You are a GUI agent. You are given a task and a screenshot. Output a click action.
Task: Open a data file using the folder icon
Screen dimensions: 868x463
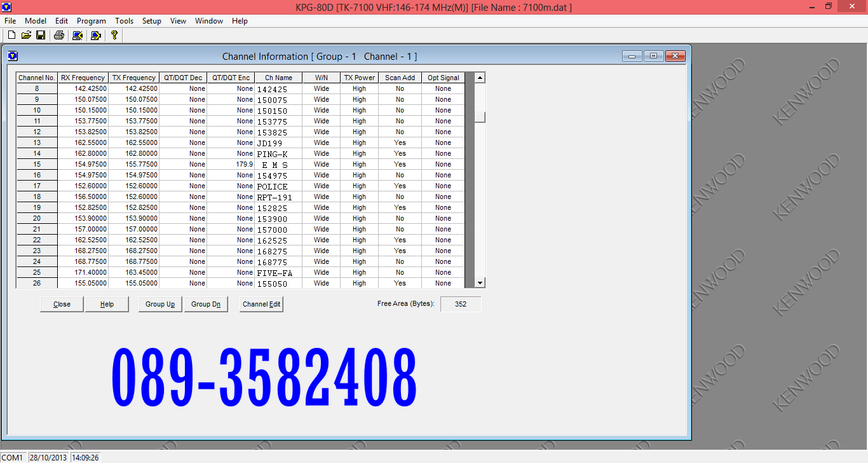tap(26, 35)
